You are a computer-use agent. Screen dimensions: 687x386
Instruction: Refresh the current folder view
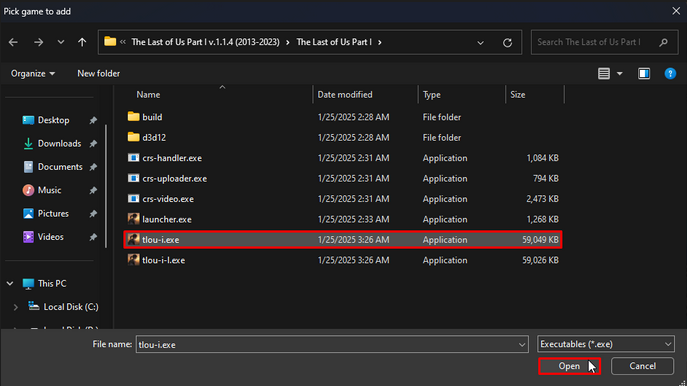point(507,42)
